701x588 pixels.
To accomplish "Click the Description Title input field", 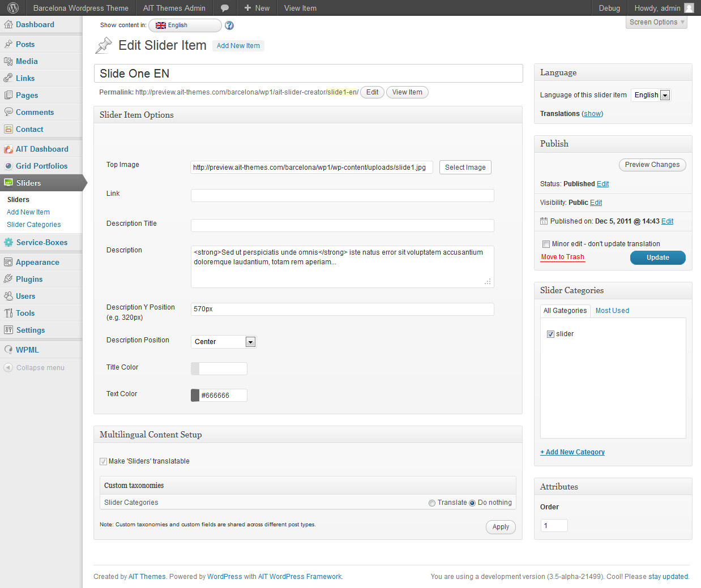I will (x=343, y=225).
